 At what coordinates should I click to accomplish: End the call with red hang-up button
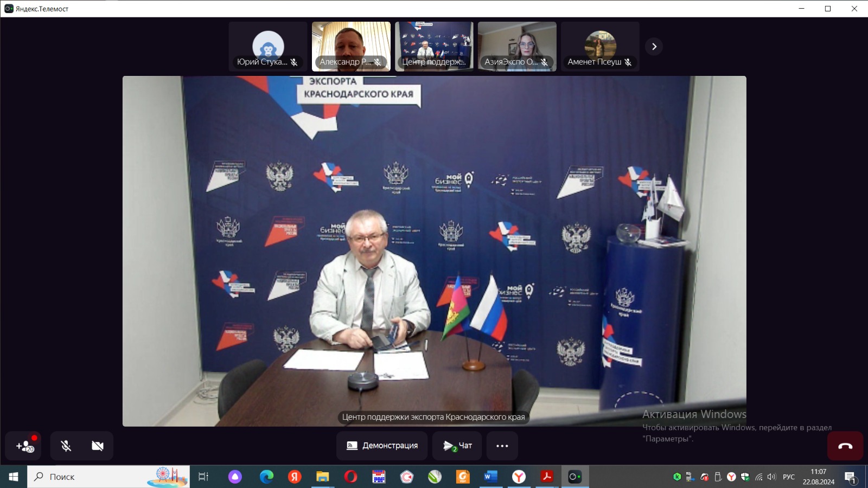(845, 446)
